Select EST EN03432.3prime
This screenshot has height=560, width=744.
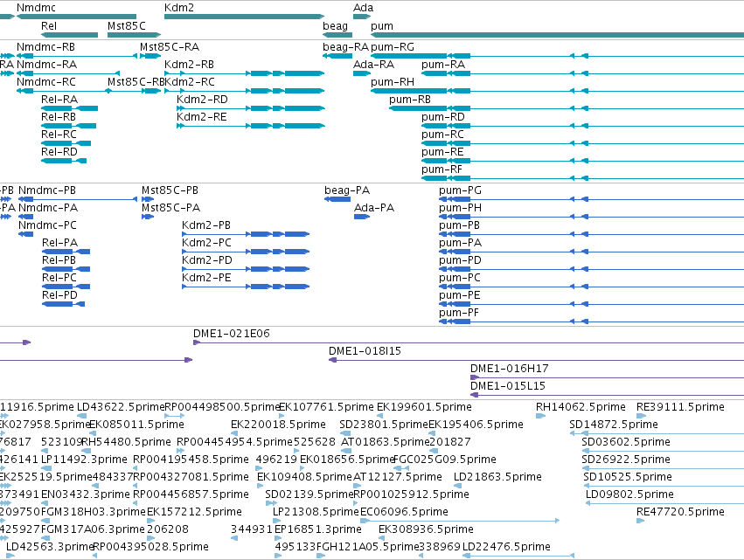pyautogui.click(x=46, y=503)
